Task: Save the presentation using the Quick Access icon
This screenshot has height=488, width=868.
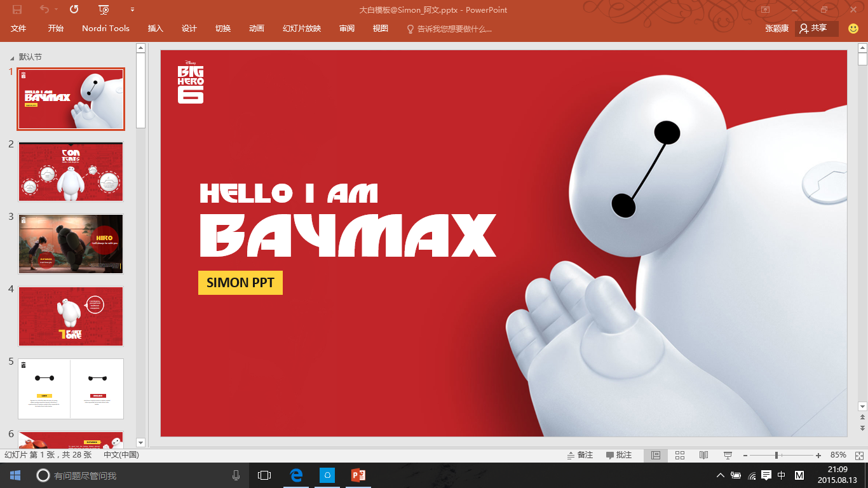Action: coord(17,10)
